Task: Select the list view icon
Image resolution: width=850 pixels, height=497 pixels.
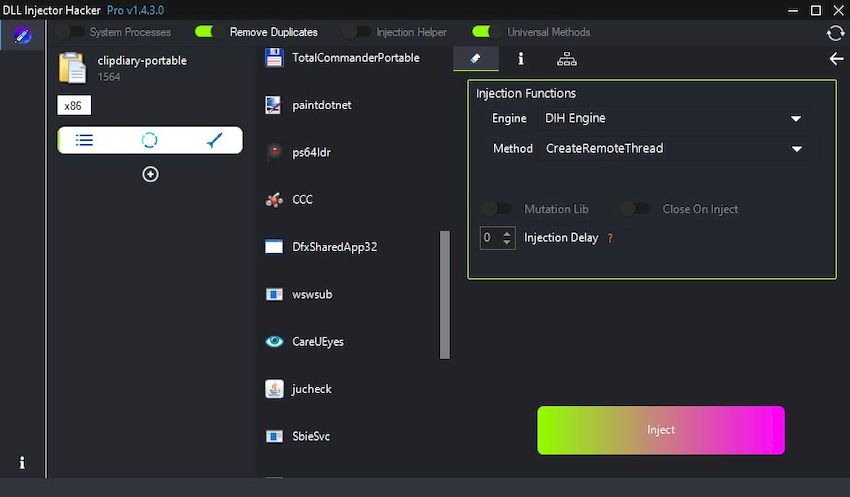Action: pyautogui.click(x=84, y=140)
